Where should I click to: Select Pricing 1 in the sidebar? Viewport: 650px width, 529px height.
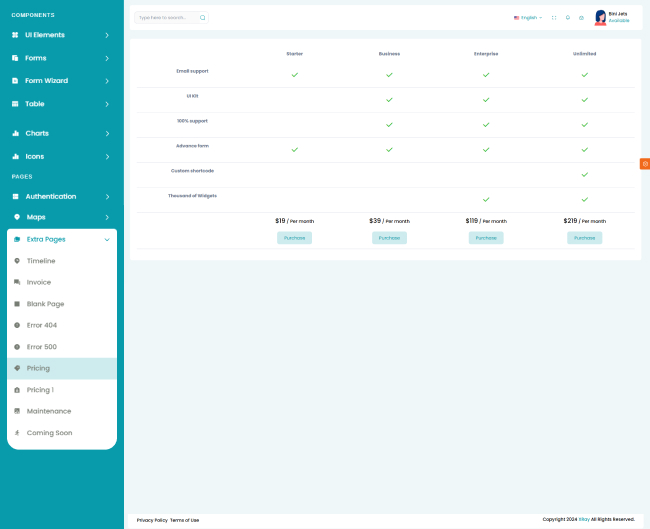click(x=40, y=390)
